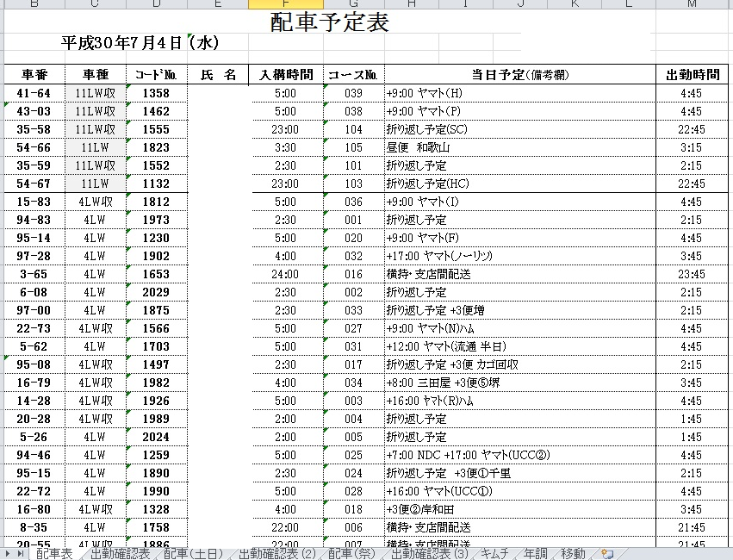Switch to the 配車表 sheet tab

pyautogui.click(x=54, y=553)
